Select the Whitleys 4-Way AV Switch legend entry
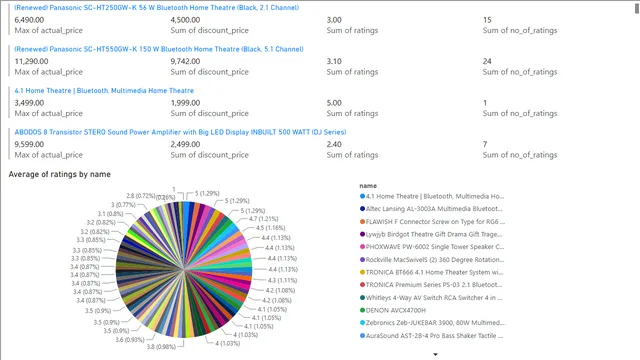This screenshot has height=360, width=640. point(431,298)
